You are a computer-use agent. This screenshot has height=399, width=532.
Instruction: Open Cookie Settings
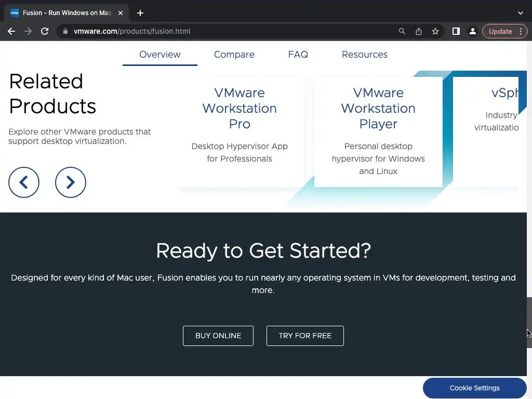point(475,388)
